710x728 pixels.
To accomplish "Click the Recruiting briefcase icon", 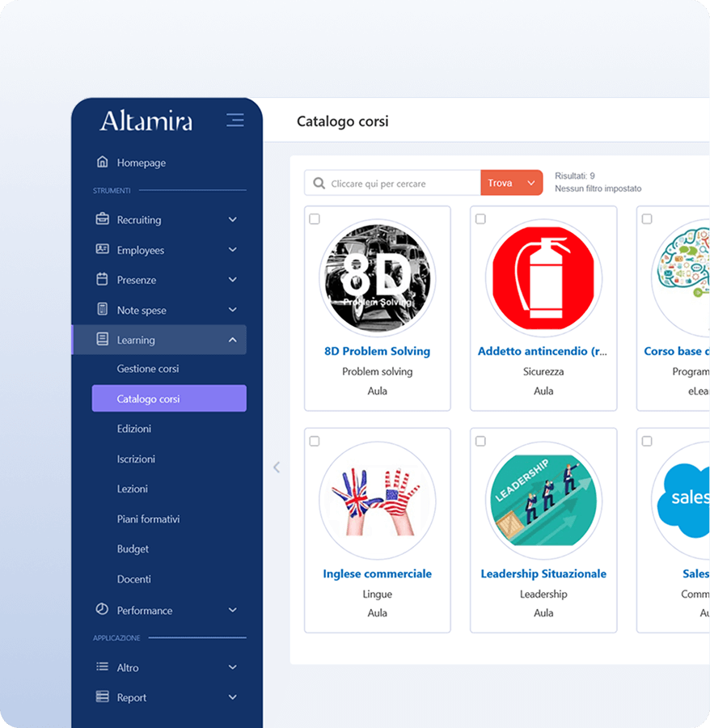I will (103, 219).
